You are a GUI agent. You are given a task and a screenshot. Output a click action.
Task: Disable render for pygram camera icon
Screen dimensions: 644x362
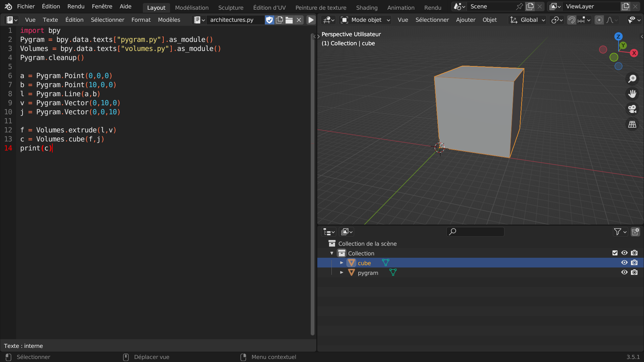point(634,273)
